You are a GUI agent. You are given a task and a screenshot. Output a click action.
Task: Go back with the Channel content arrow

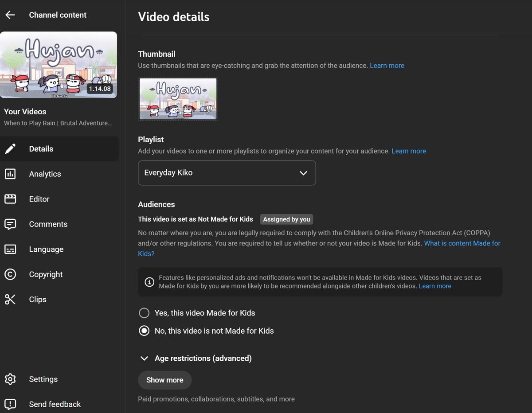[x=10, y=15]
